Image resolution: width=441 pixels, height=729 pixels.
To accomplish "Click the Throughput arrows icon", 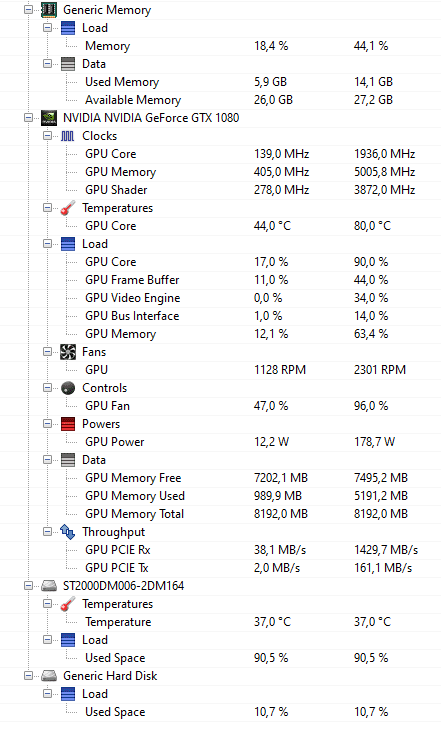I will pyautogui.click(x=68, y=532).
